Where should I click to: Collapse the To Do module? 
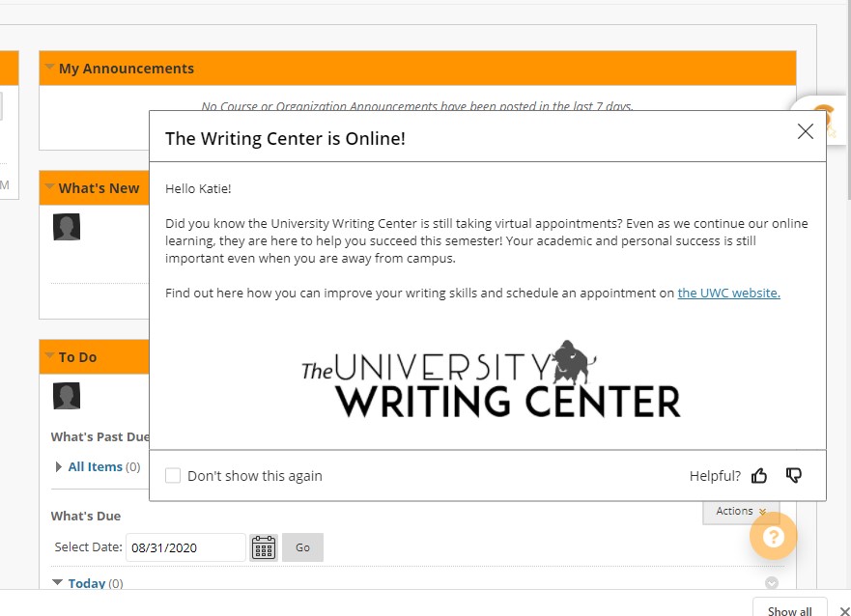click(48, 356)
